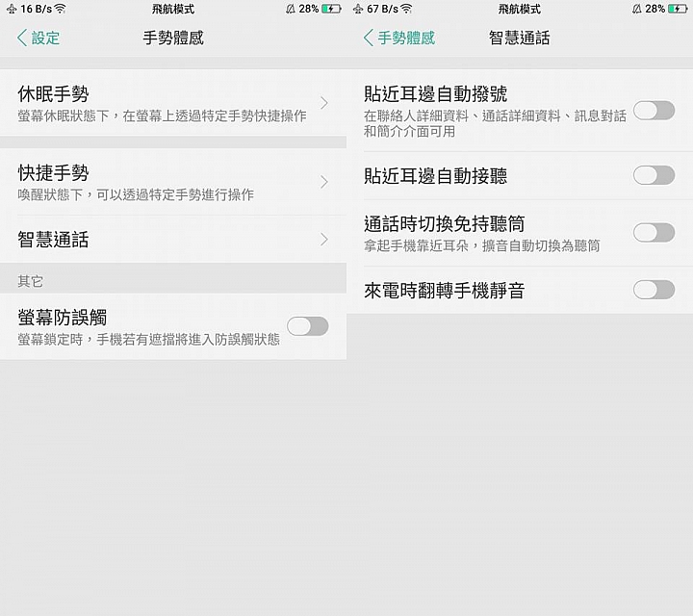The image size is (693, 616).
Task: Tap silent bell icon in right screen status bar
Action: point(637,9)
